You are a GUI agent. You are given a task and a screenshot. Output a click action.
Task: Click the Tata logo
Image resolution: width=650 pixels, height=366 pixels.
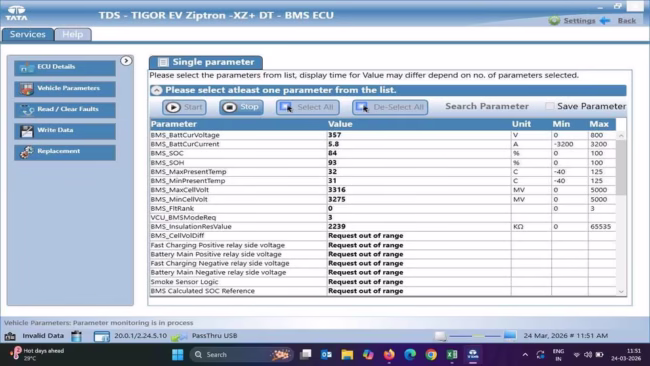pos(17,13)
